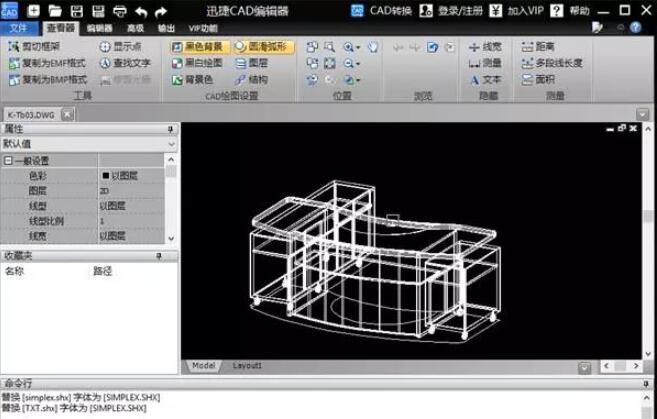The height and width of the screenshot is (419, 657).
Task: Toggle 黑白绘图 black-white drawing
Action: 197,63
